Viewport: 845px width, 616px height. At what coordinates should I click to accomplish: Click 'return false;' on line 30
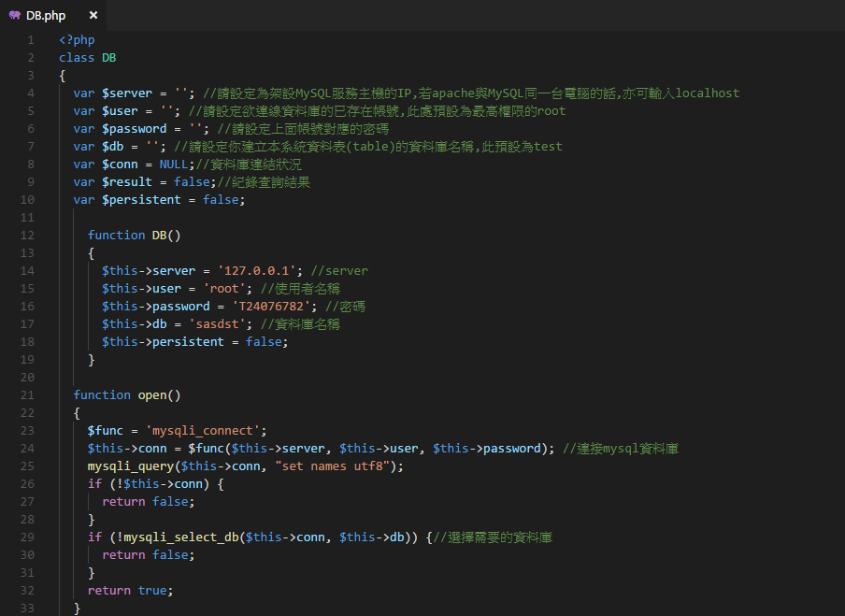[x=149, y=555]
